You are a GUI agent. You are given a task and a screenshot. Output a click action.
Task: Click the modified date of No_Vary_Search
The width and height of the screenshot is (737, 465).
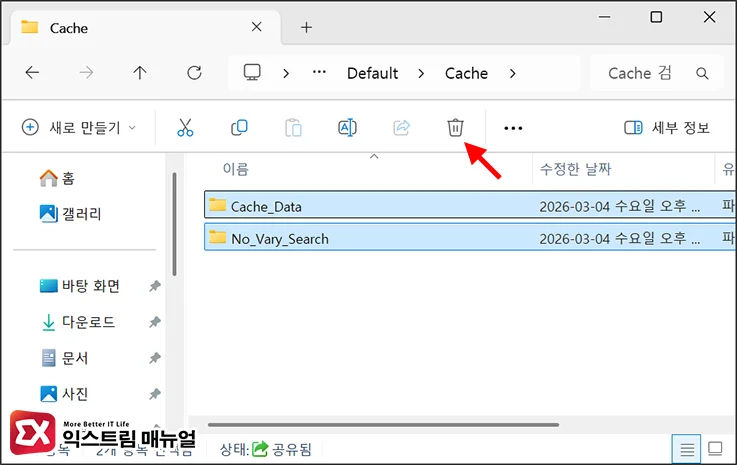pyautogui.click(x=619, y=239)
